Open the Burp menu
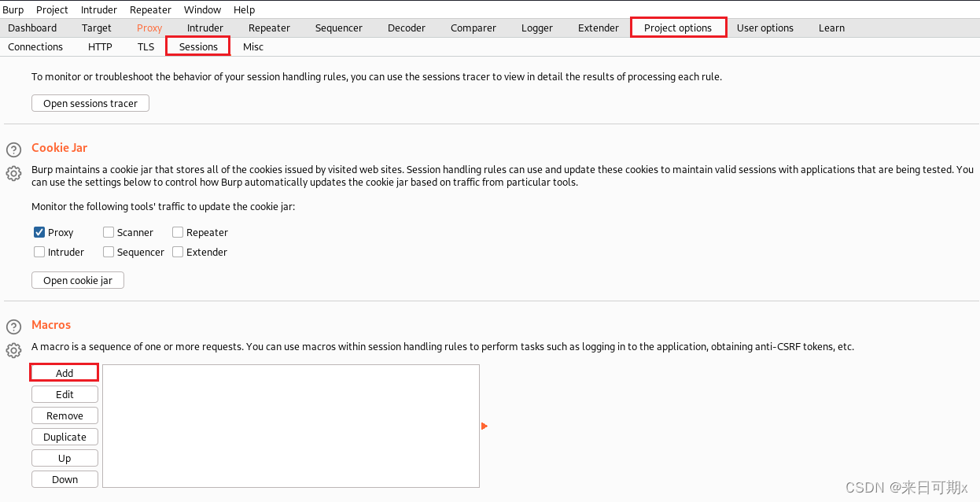Image resolution: width=980 pixels, height=502 pixels. (13, 9)
